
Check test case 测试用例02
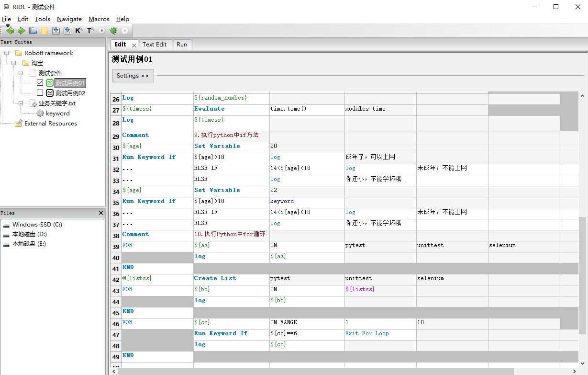[x=40, y=92]
